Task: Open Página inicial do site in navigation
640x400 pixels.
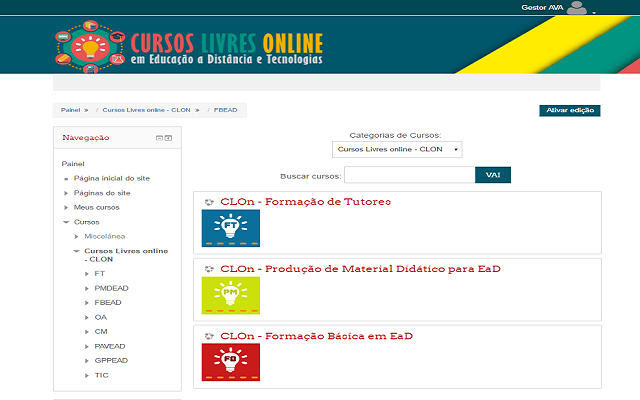Action: pyautogui.click(x=112, y=178)
